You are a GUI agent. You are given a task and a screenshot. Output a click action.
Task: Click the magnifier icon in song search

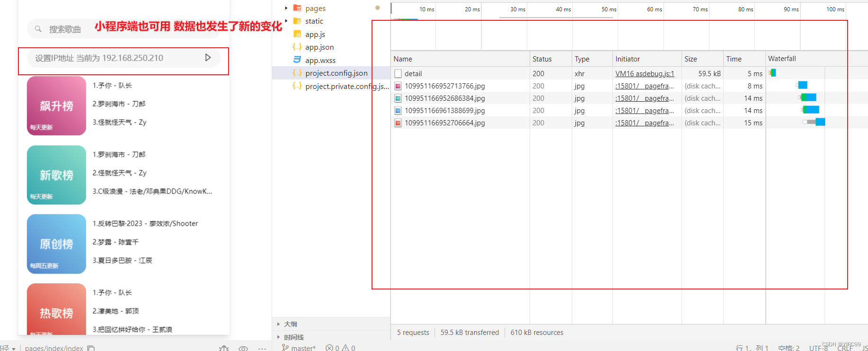38,29
